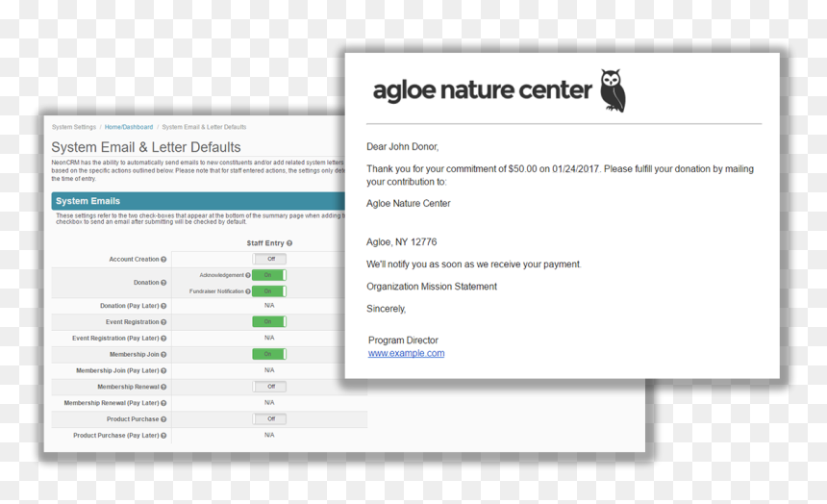The height and width of the screenshot is (504, 827).
Task: Toggle the Membership Join email switch
Action: [x=269, y=354]
